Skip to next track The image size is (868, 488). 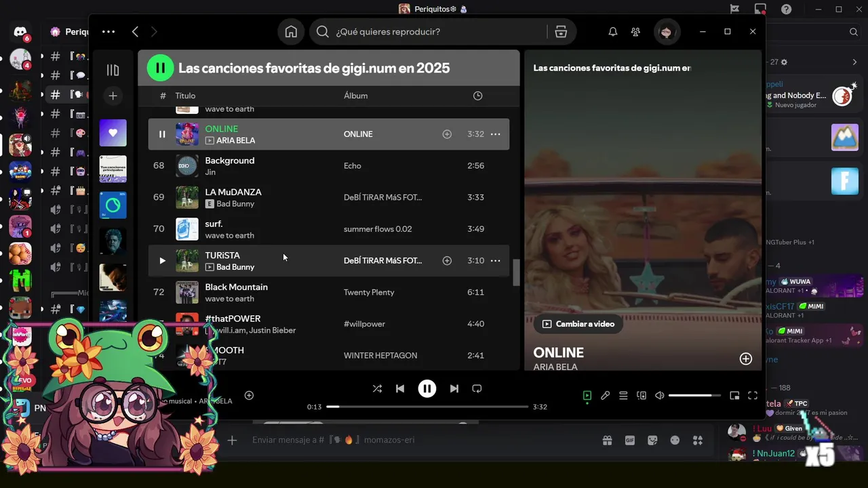454,388
